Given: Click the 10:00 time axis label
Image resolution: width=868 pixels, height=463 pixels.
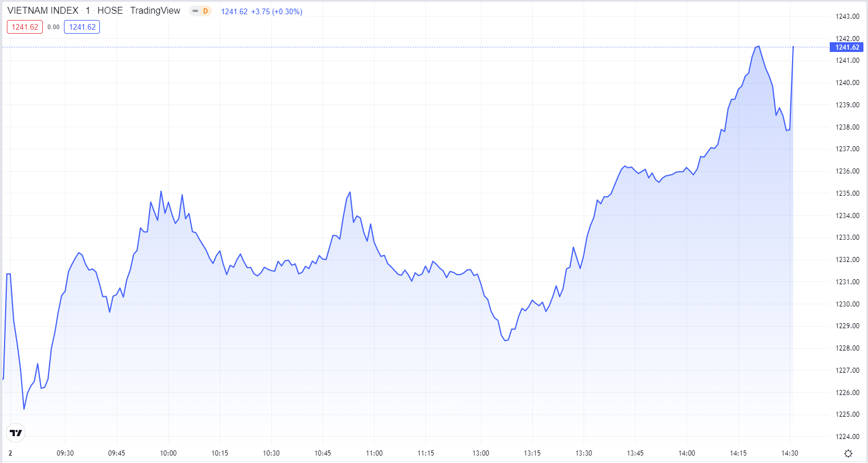Looking at the screenshot, I should 168,453.
